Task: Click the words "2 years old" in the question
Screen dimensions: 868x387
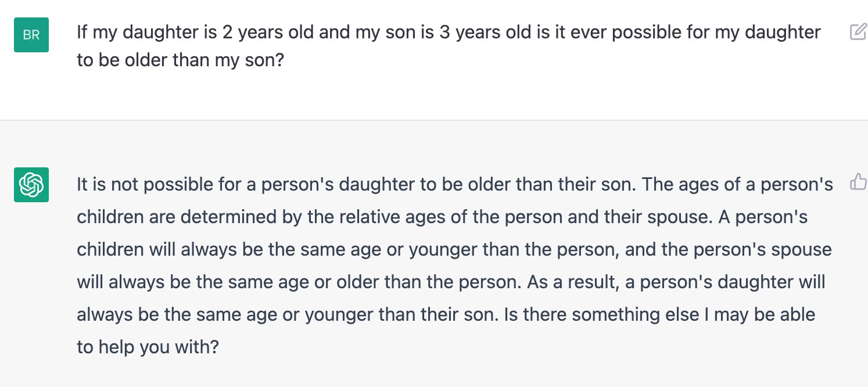Action: point(268,33)
